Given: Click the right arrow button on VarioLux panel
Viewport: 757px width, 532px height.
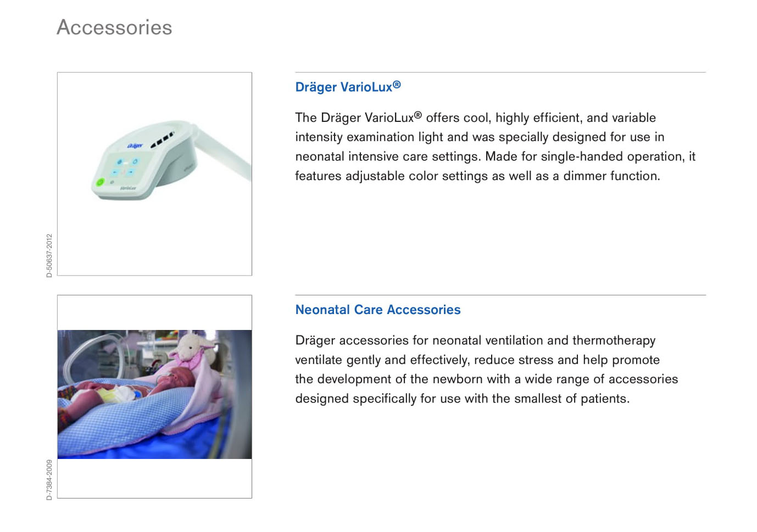Looking at the screenshot, I should [x=131, y=172].
